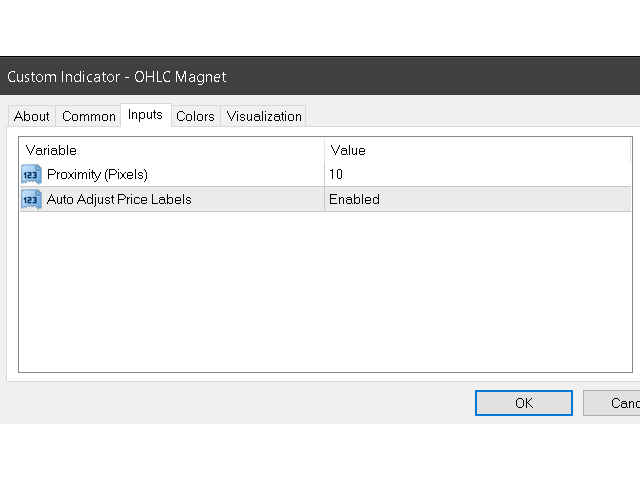
Task: Go to the Colors tab
Action: (195, 116)
